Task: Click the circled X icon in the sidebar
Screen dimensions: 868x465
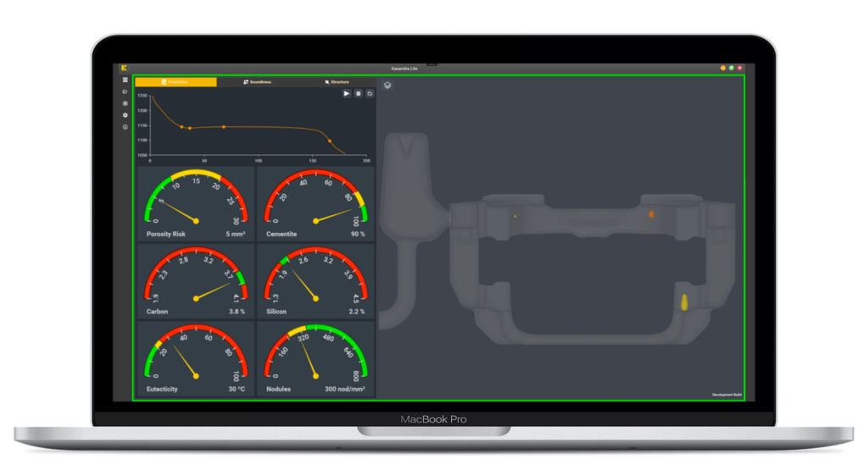Action: coord(125,103)
